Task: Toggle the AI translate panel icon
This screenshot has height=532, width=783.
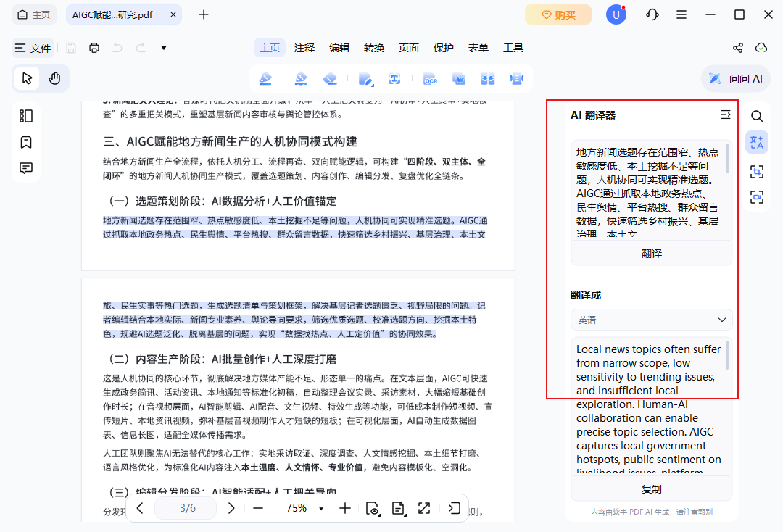Action: 756,142
